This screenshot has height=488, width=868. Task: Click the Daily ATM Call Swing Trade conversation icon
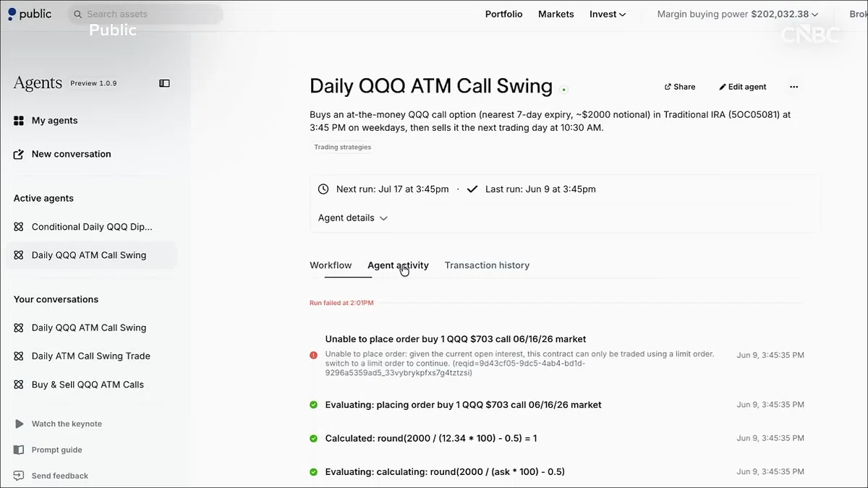19,356
